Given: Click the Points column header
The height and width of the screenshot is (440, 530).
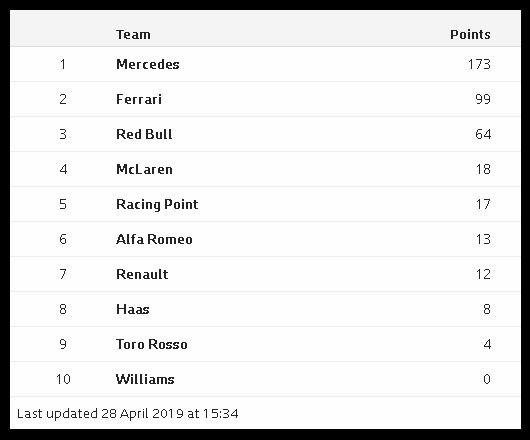Looking at the screenshot, I should (470, 34).
